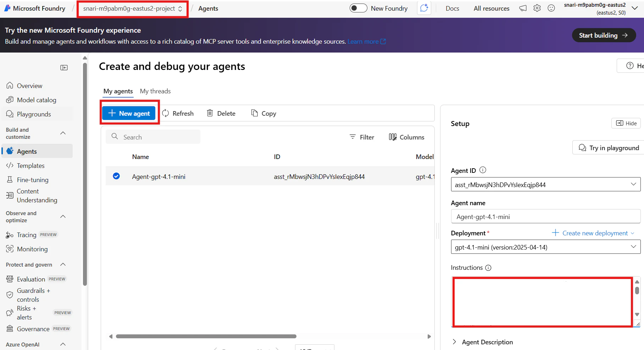
Task: Delete the selected agent
Action: pos(221,114)
